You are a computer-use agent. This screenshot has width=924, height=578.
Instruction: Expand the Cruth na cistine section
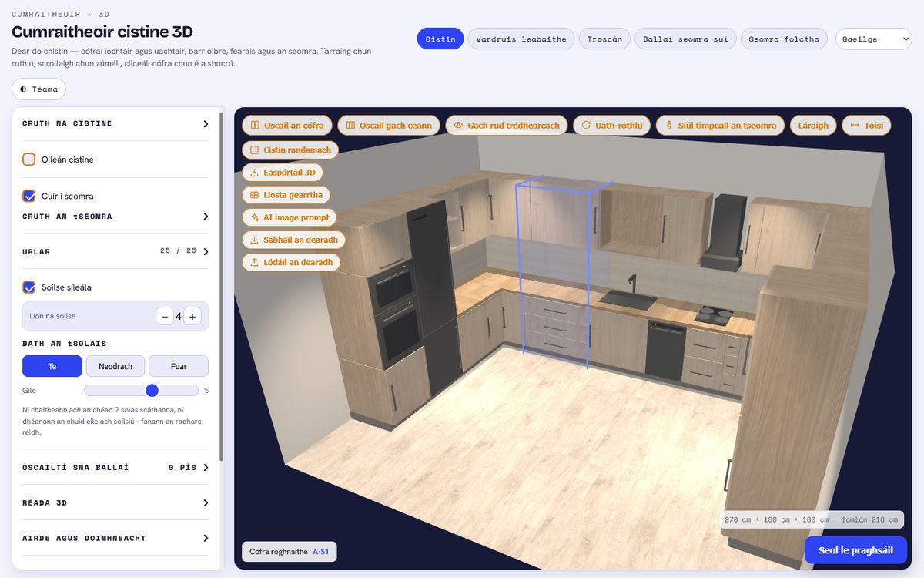coord(115,123)
